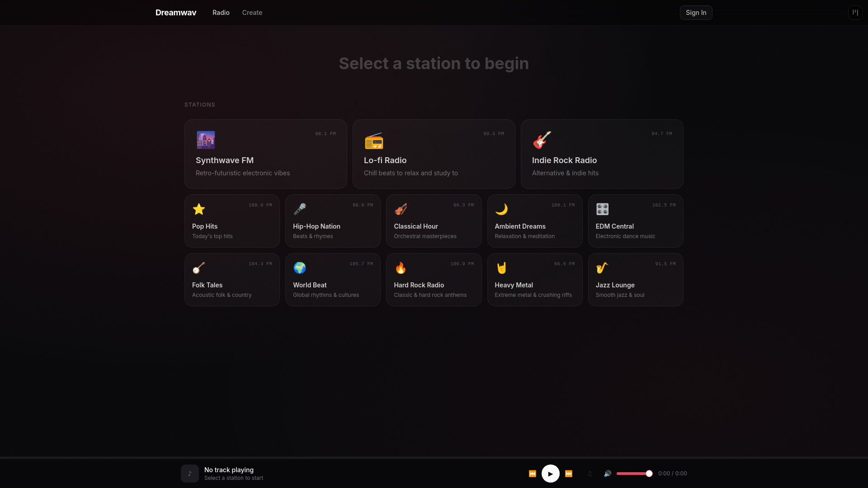Click the 0:00 / 0:00 time display
Screen dimensions: 868x488
673,474
